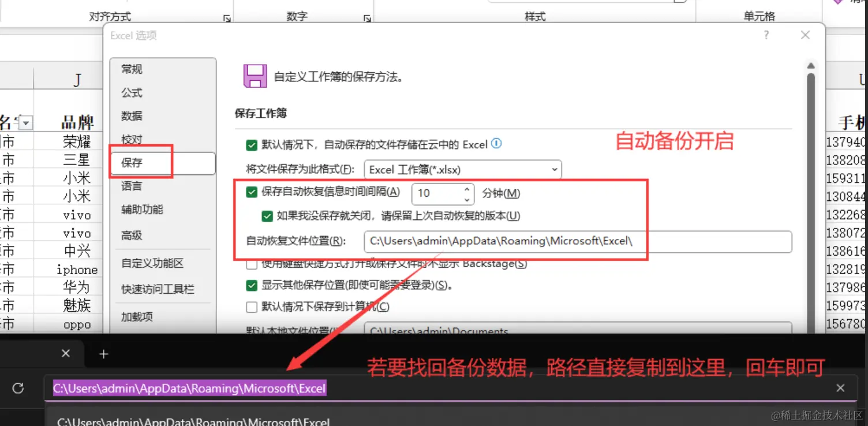Open alignment settings dialog launcher

(x=227, y=18)
